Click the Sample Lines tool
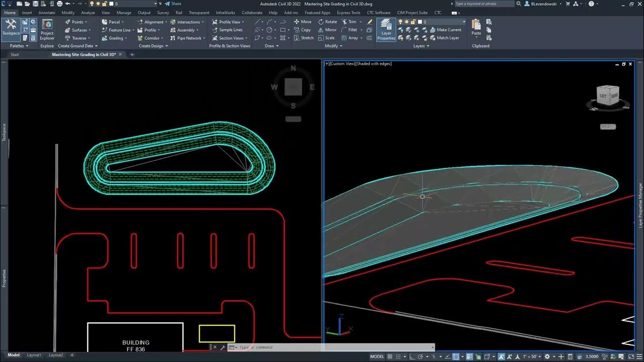 pos(227,30)
